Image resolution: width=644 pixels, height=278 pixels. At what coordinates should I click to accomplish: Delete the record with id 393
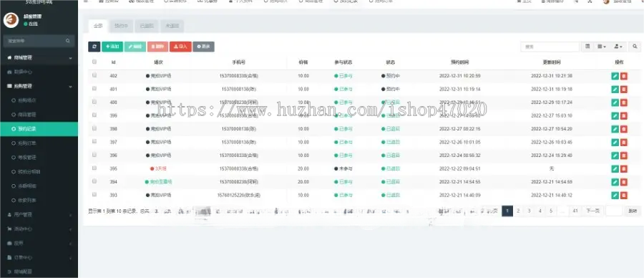click(x=624, y=196)
